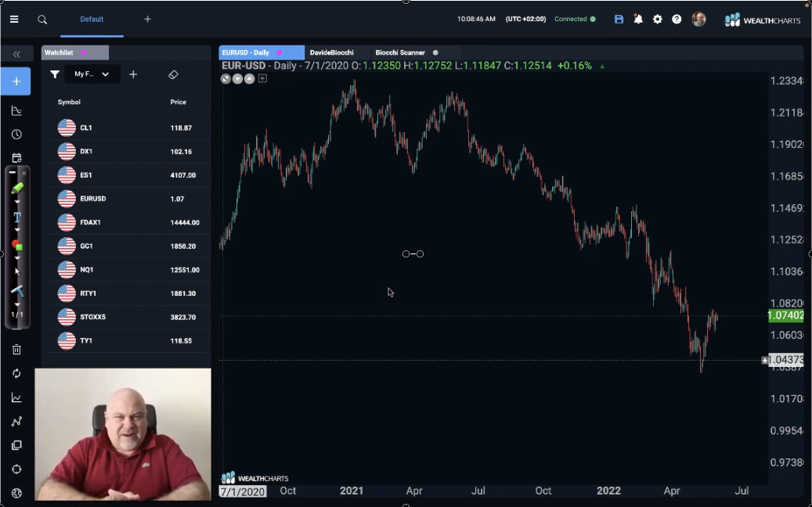
Task: Click the blue add widget plus button
Action: (x=16, y=81)
